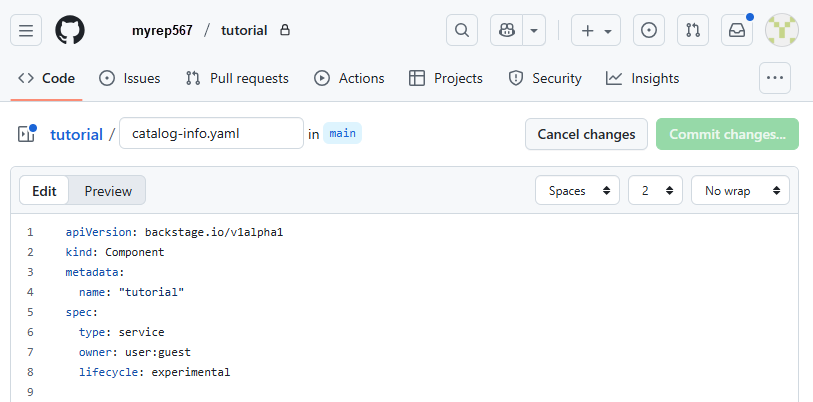Click line 1 apiVersion text in the editor

pyautogui.click(x=174, y=232)
